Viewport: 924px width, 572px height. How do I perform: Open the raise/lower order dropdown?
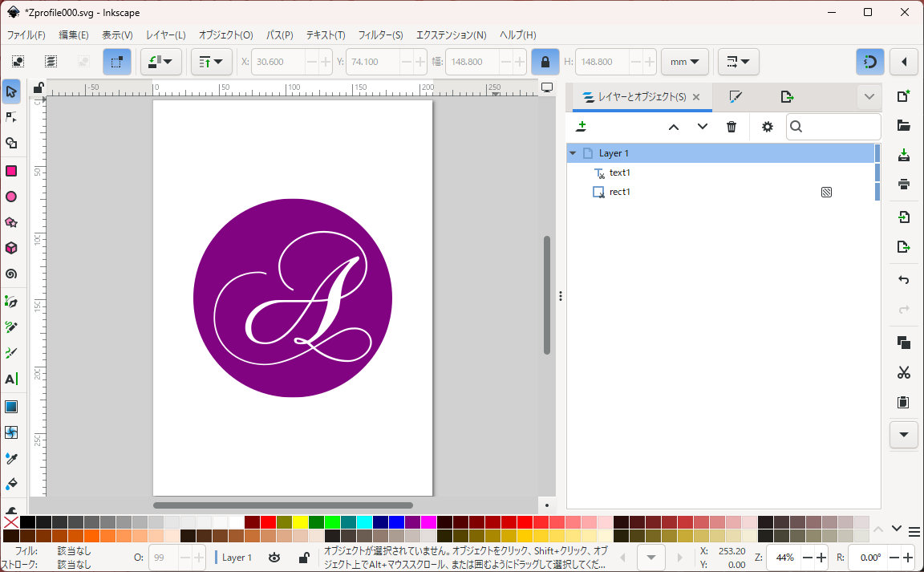211,61
